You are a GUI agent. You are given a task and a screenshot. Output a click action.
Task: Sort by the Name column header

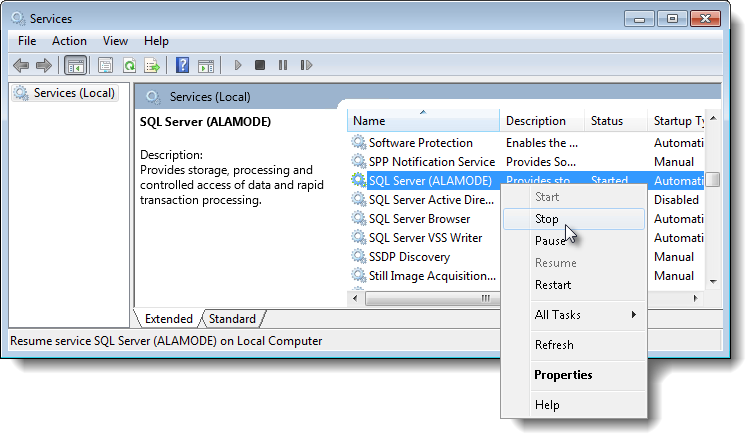pyautogui.click(x=423, y=121)
